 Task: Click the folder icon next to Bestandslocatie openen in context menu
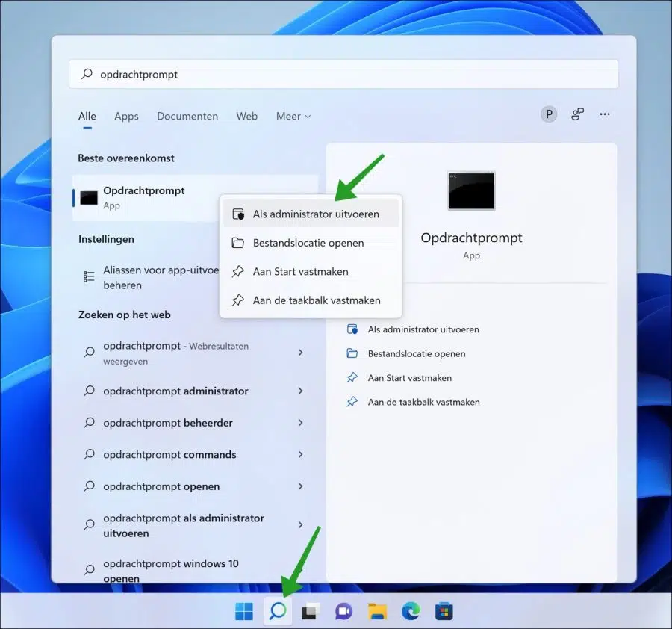(x=238, y=243)
